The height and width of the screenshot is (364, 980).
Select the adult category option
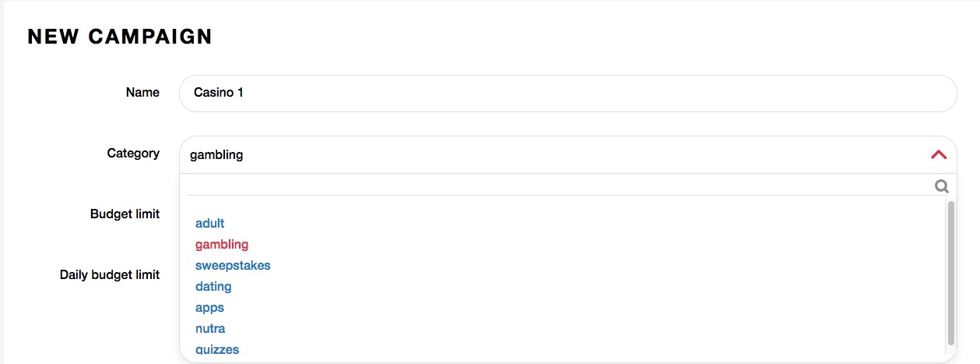coord(209,223)
